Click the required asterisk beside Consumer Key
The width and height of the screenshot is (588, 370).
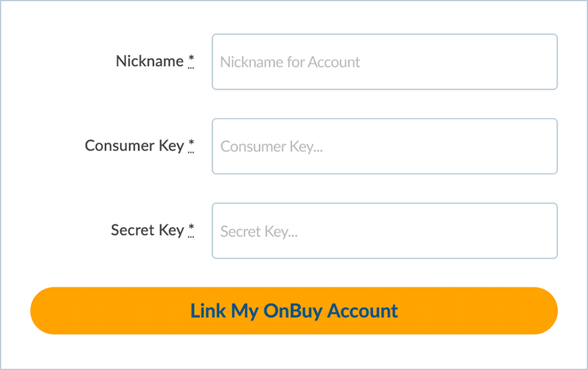coord(191,145)
